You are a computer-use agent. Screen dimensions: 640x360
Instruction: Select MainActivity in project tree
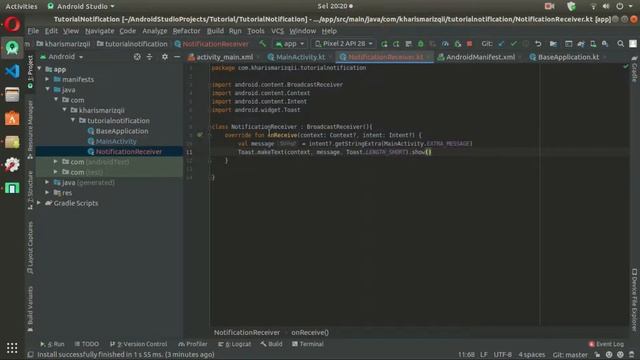pyautogui.click(x=116, y=141)
